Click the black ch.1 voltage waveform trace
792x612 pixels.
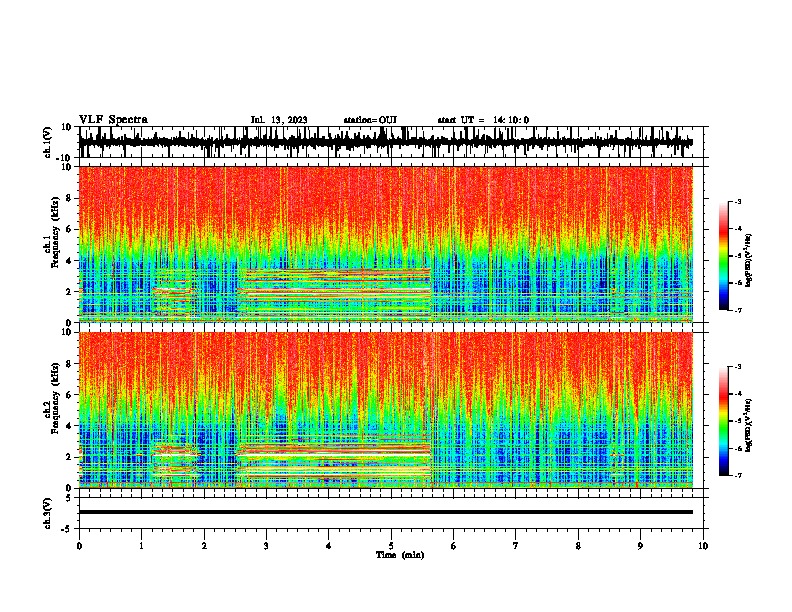click(386, 142)
